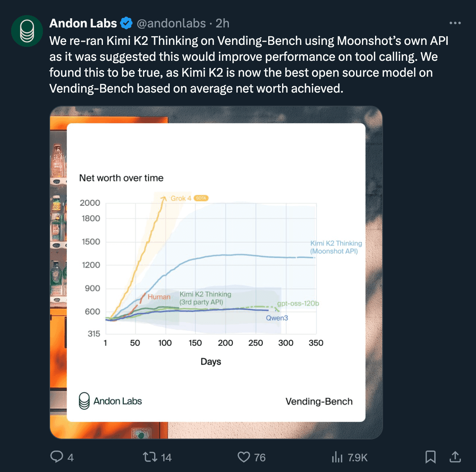View analytics via the 7.9K views icon
Viewport: 476px width, 472px height.
tap(336, 457)
